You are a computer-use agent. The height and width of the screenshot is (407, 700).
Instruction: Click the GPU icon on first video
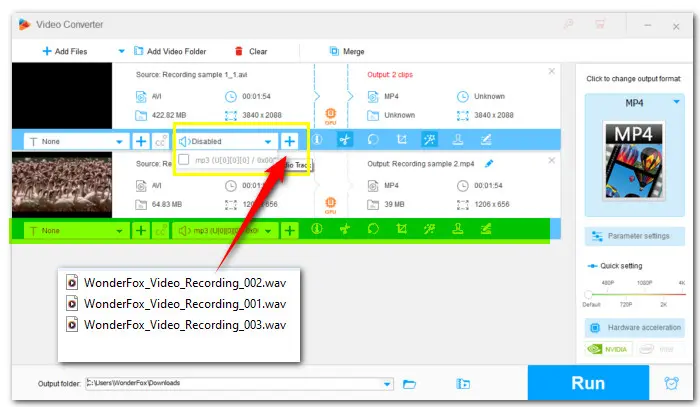coord(330,116)
